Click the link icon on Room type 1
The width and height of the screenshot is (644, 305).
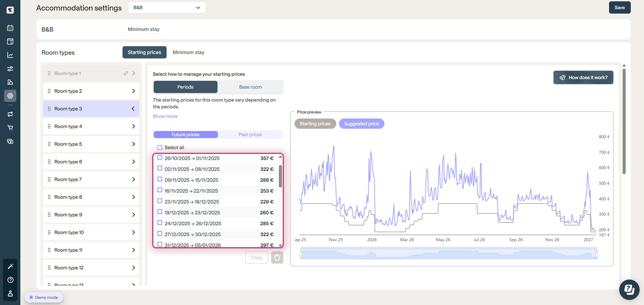point(126,73)
